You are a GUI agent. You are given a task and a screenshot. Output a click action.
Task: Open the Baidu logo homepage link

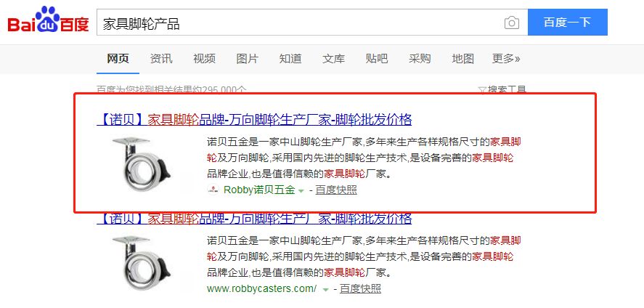[49, 21]
